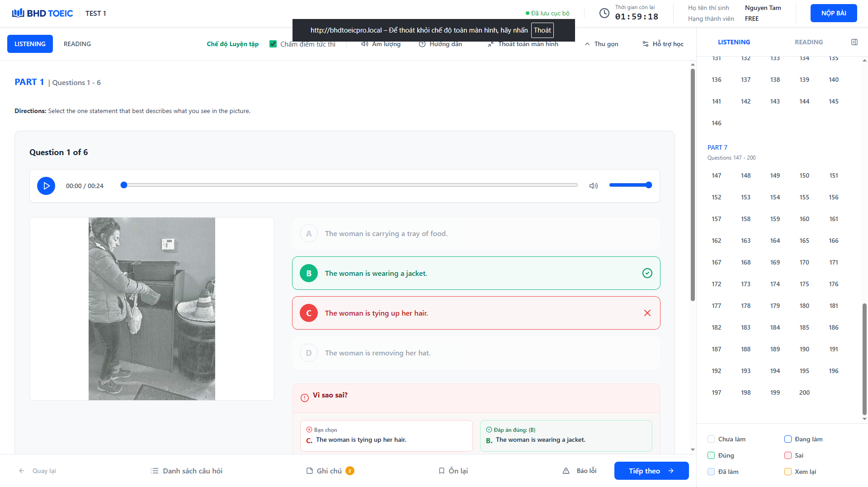Open Âm lượng volume settings
This screenshot has width=868, height=487.
(381, 44)
